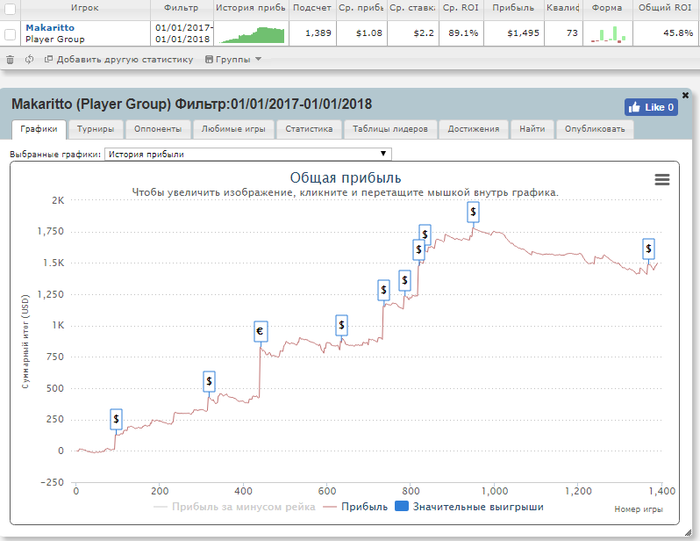The image size is (700, 541).
Task: Sort by the Форма column header
Action: [607, 8]
